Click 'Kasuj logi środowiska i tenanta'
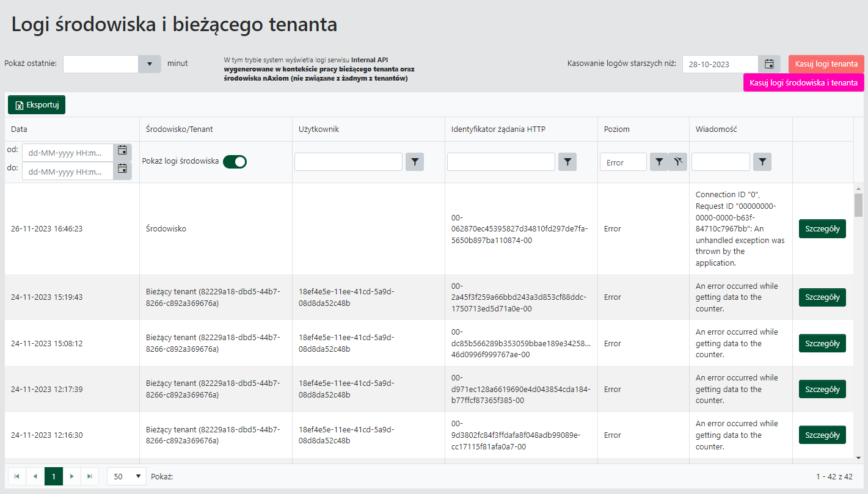Viewport: 868px width, 494px height. tap(803, 82)
